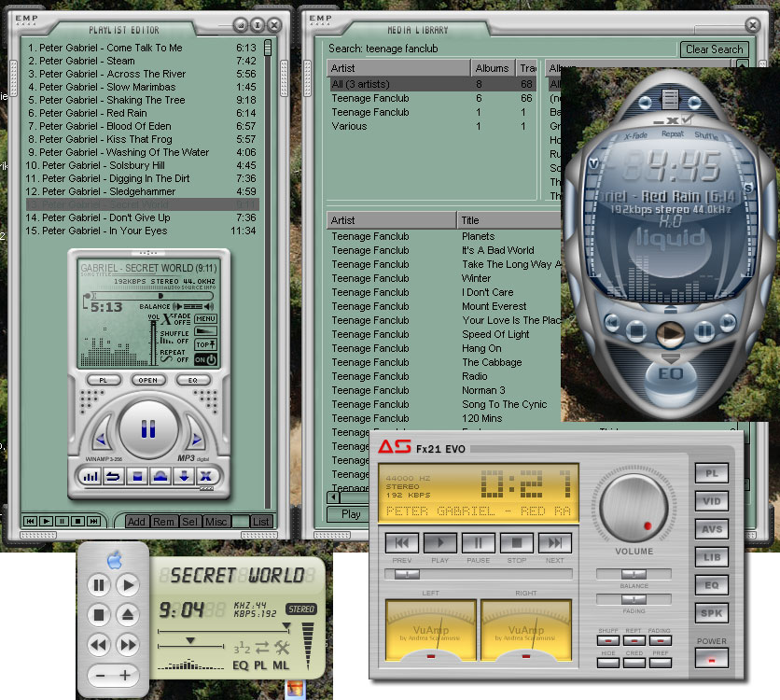Click the blue loop arrow icon on white player
Screen dimensions: 780x700
pyautogui.click(x=114, y=477)
